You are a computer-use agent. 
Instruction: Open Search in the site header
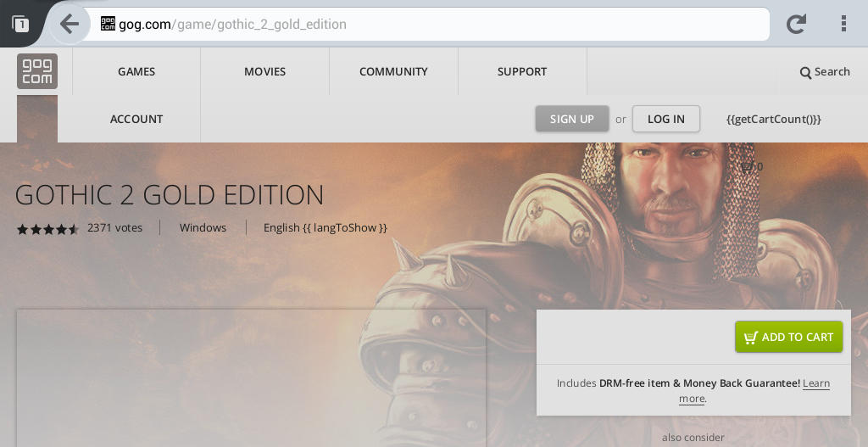[825, 72]
